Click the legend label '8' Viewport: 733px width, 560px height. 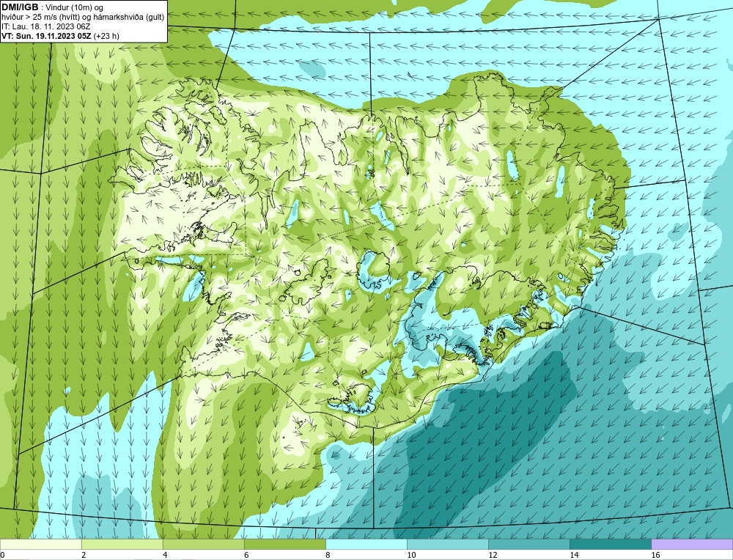[328, 555]
